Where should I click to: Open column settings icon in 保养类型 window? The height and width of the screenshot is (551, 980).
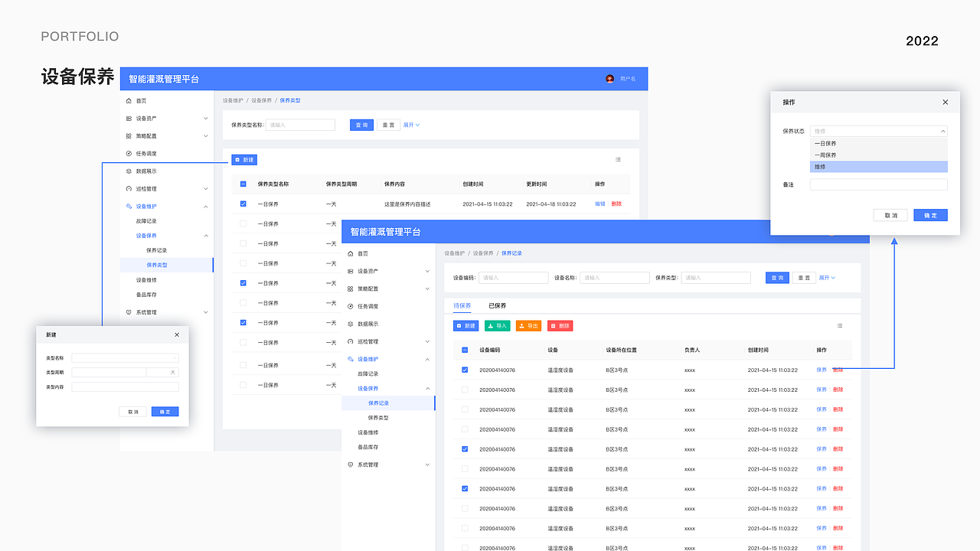[x=618, y=160]
